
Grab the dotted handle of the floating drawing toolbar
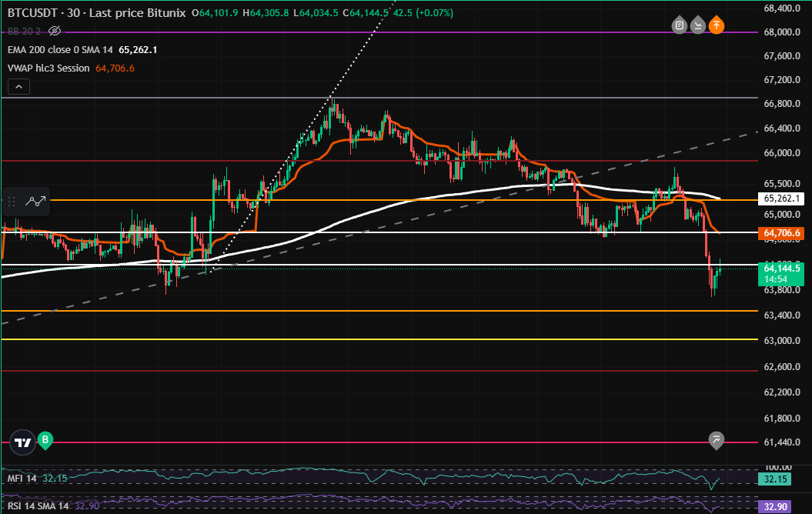tap(12, 202)
